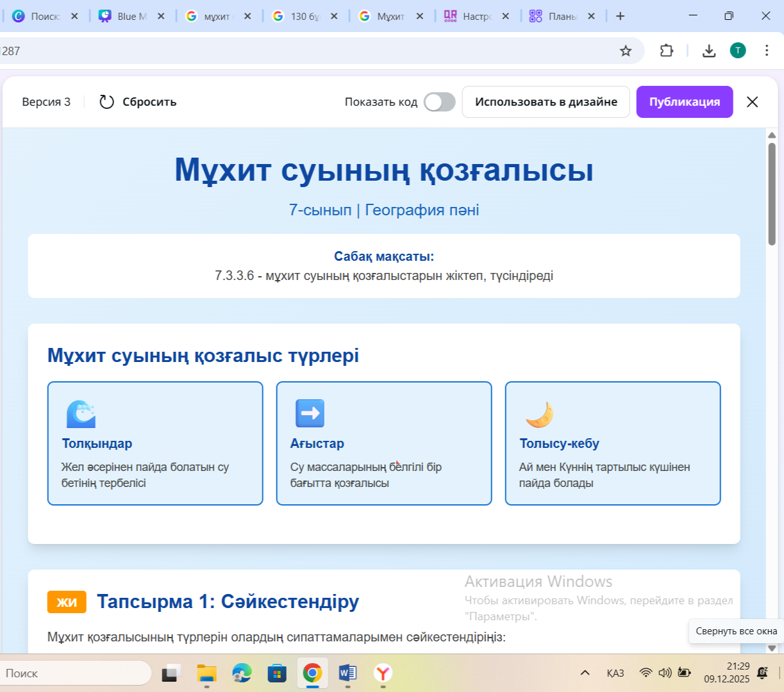The height and width of the screenshot is (692, 784).
Task: Open the notification center icon
Action: 763,673
